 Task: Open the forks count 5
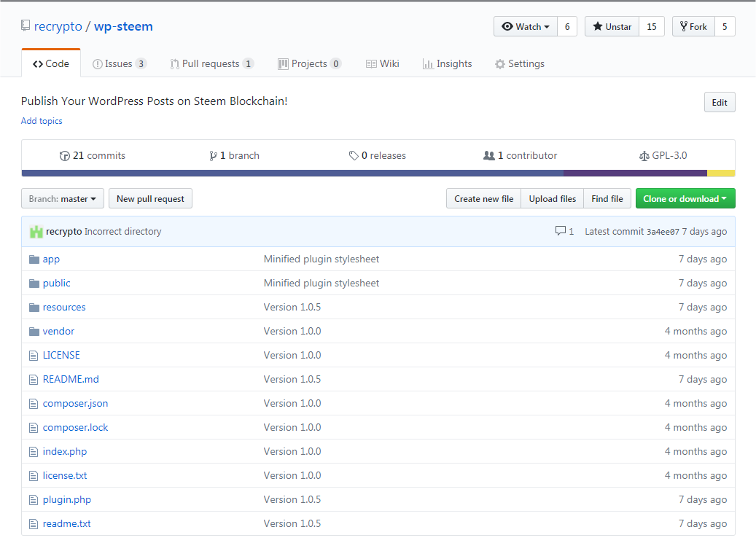725,26
